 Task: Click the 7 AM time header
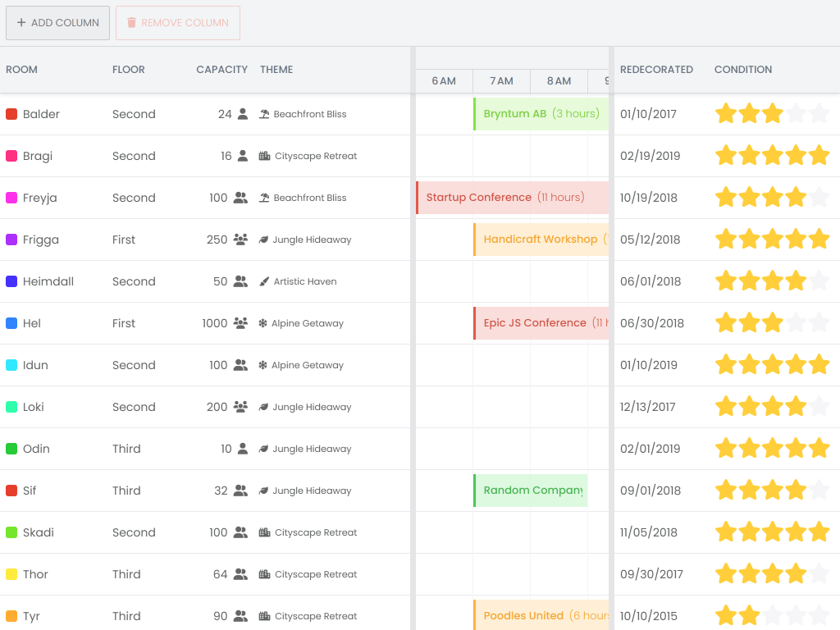[501, 81]
